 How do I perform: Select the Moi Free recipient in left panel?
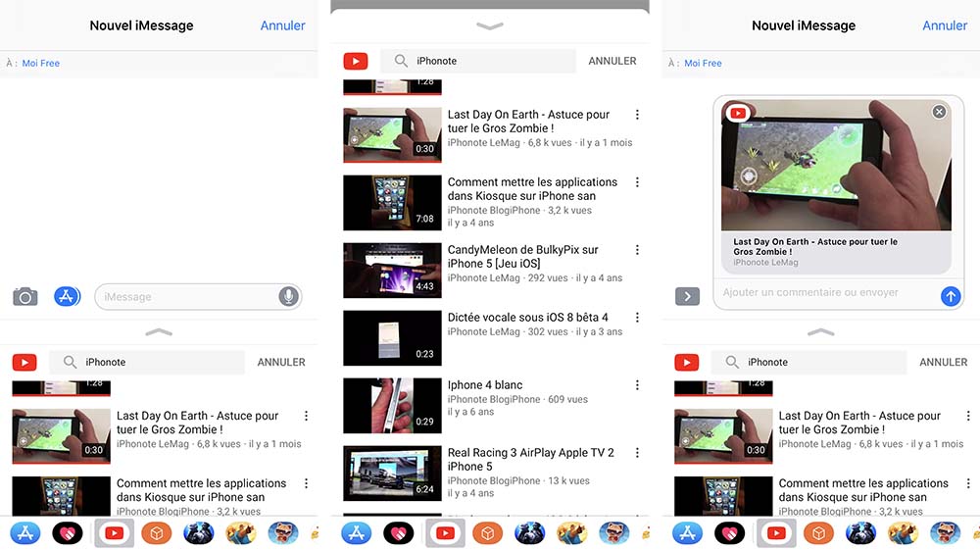point(40,63)
